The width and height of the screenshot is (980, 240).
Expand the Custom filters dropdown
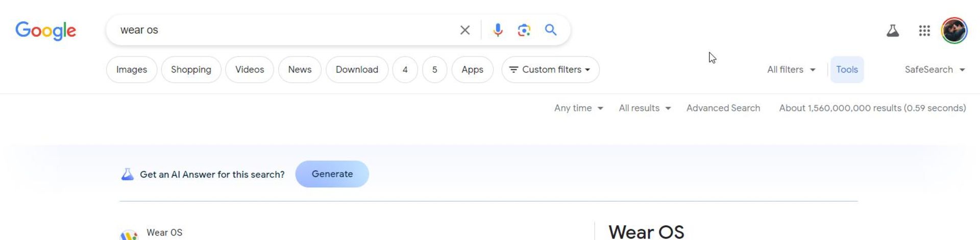click(550, 69)
